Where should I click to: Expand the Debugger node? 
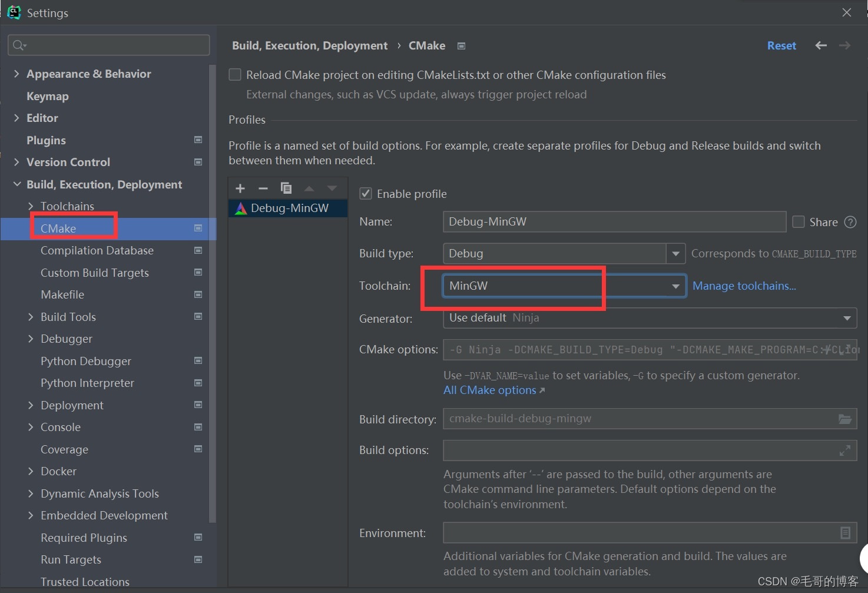pyautogui.click(x=31, y=339)
